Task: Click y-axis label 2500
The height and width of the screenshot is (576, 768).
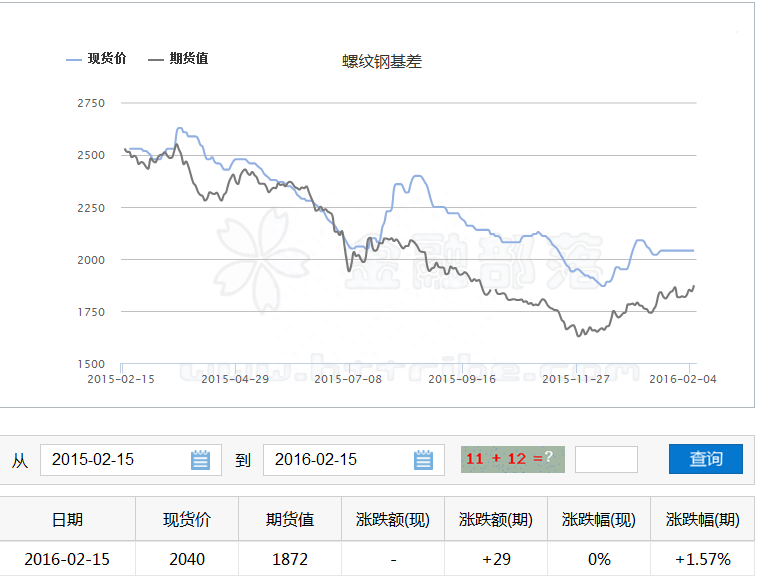Action: (x=91, y=155)
